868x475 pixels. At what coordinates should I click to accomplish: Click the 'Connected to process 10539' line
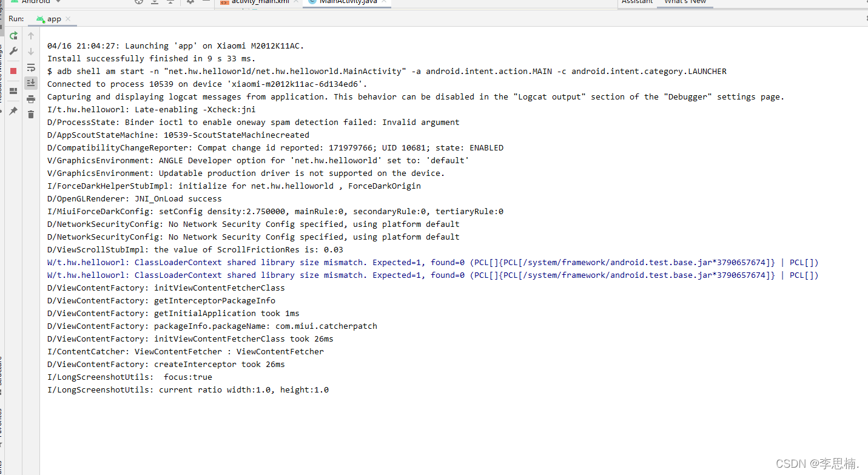pyautogui.click(x=207, y=84)
